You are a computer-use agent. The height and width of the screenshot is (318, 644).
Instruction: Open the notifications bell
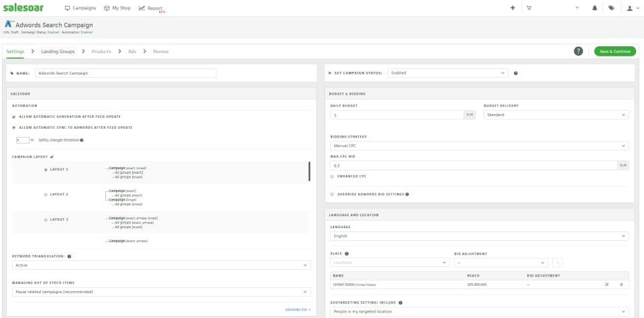(594, 8)
